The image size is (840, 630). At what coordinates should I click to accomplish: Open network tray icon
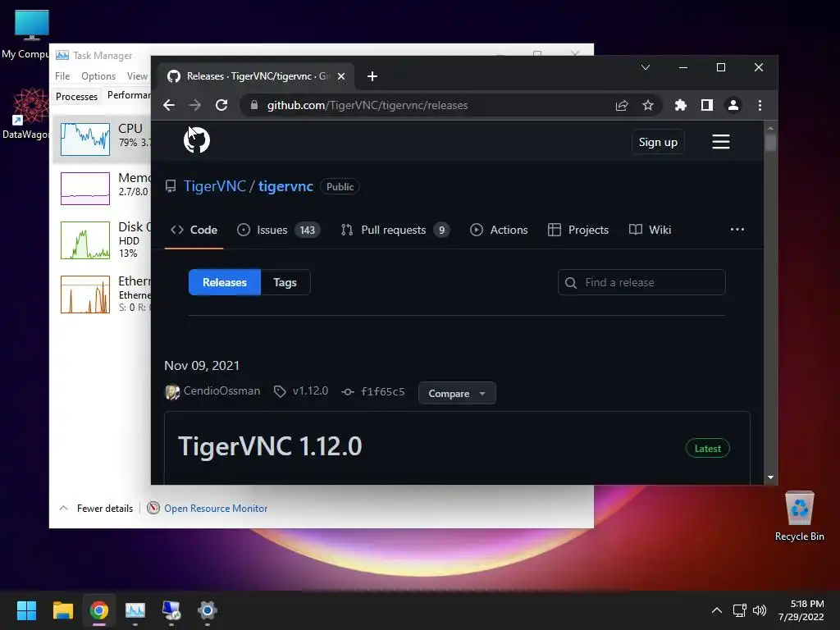740,610
